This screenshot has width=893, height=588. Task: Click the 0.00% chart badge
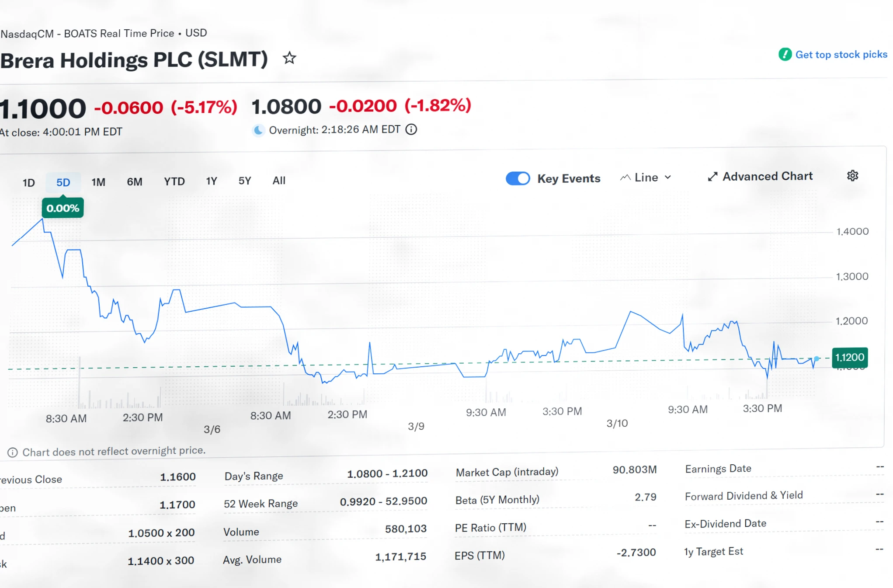point(63,208)
